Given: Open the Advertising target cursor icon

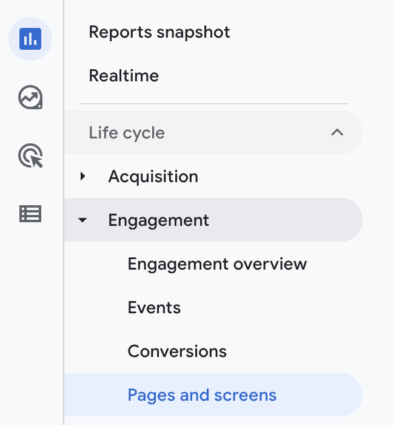Looking at the screenshot, I should tap(30, 156).
